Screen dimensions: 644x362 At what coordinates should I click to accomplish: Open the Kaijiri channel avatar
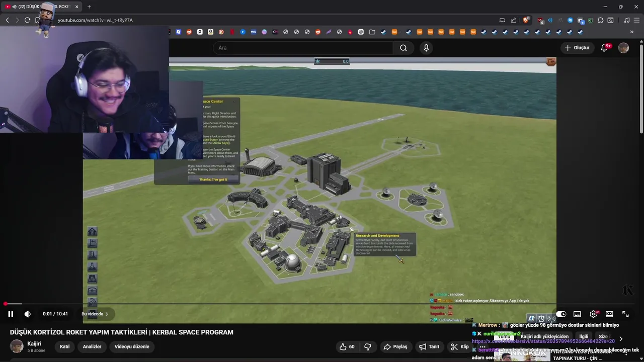tap(17, 346)
